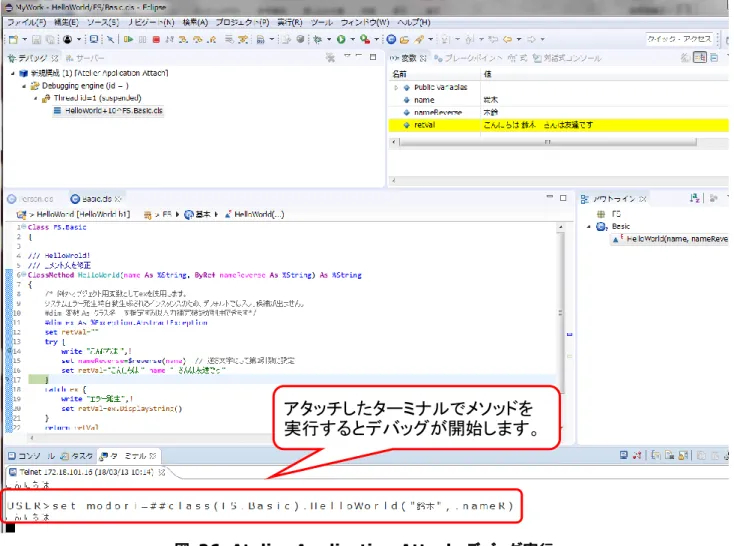Open the ウィンドウ(W) menu
The width and height of the screenshot is (734, 546).
point(365,22)
